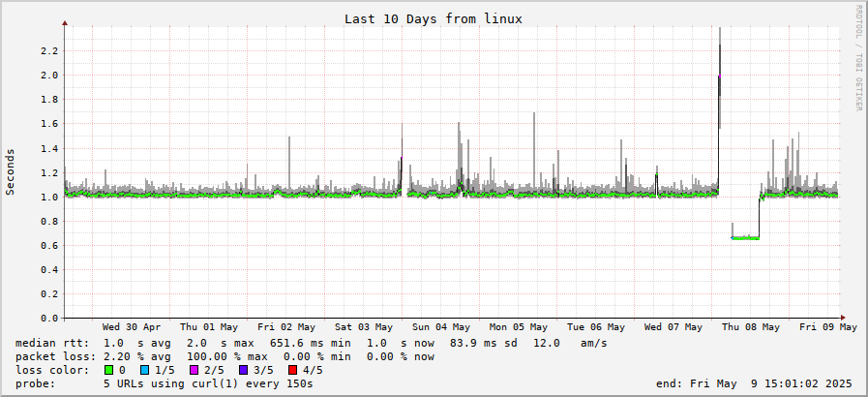The image size is (868, 397).
Task: Click the 'Wed 30 Apr' date label
Action: [132, 327]
